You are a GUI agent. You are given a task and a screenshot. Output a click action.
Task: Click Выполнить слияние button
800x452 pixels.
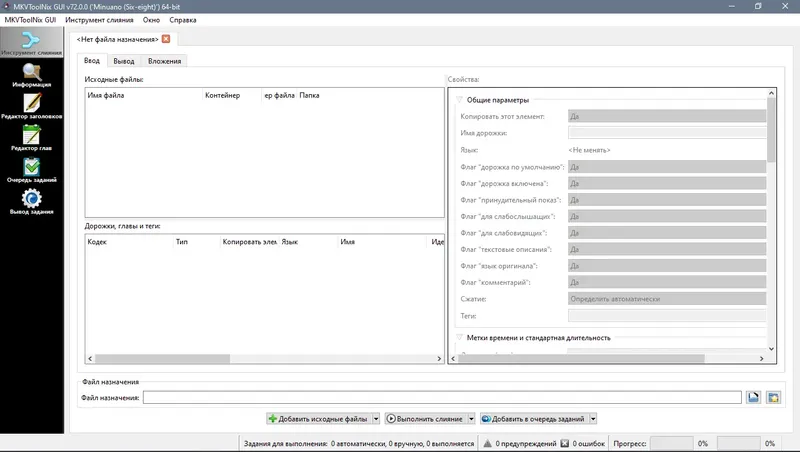tap(425, 419)
